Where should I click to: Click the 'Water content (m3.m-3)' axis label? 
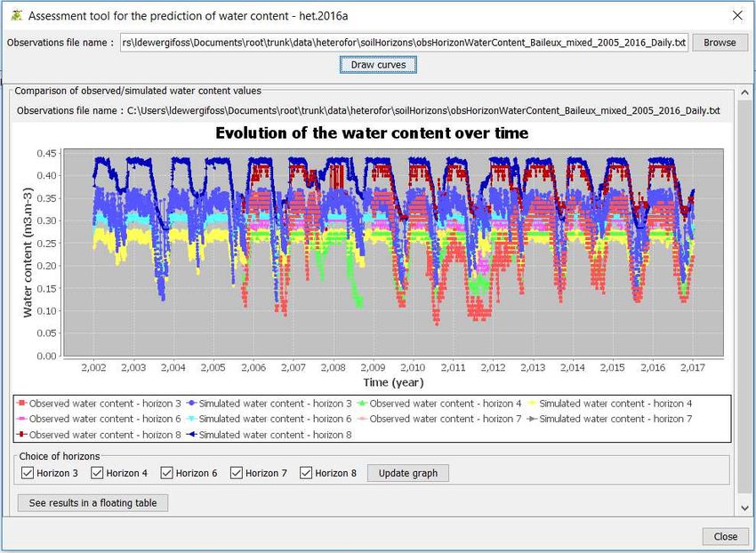[x=28, y=252]
